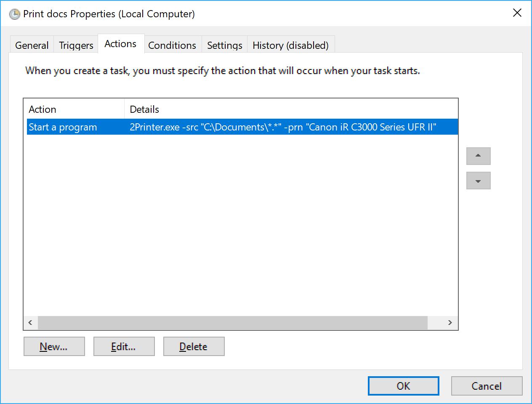Move selected action up with arrow button

[478, 156]
